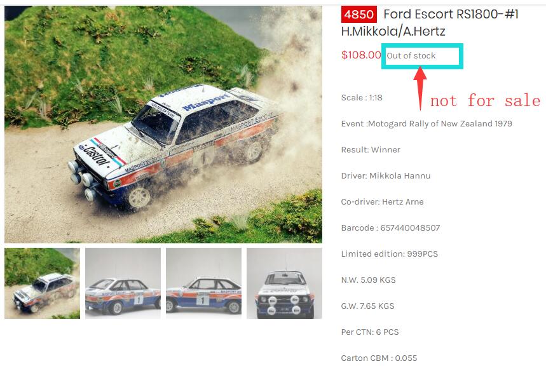Open the Ford Escort RS1800 product title
Screen dimensions: 546x392
click(x=430, y=23)
